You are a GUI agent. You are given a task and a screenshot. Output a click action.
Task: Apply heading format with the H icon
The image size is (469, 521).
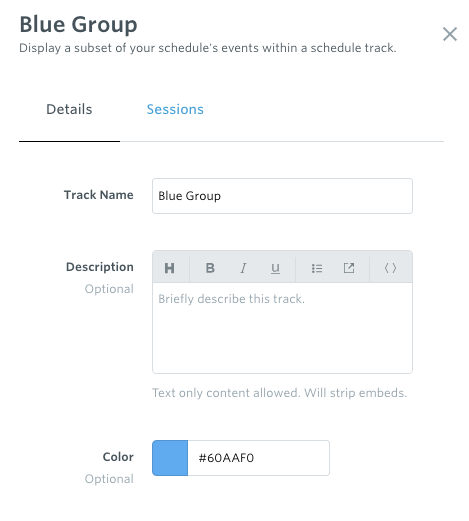coord(170,268)
